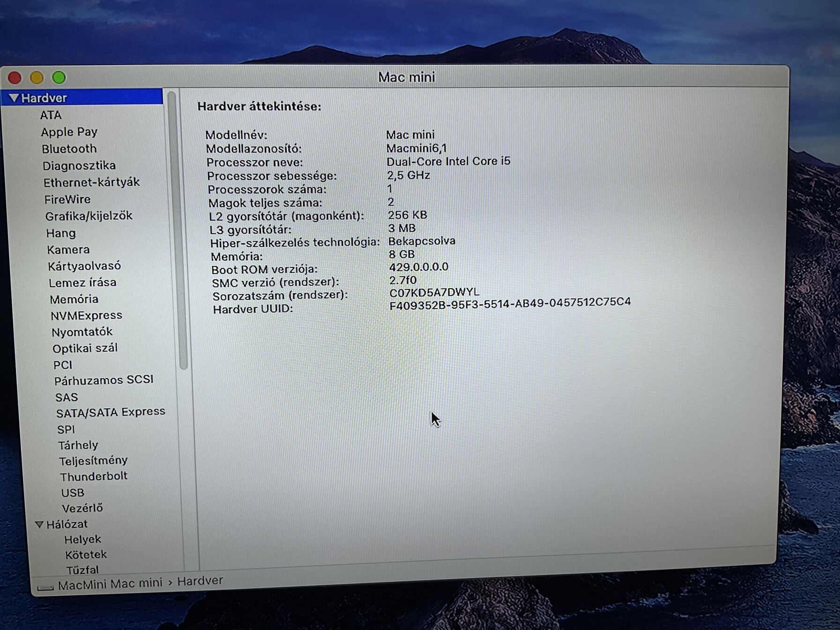Click the 8 GB memory value
840x630 pixels.
click(x=401, y=254)
